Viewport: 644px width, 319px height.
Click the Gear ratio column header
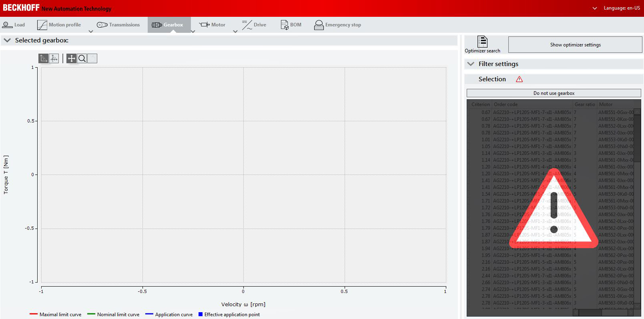coord(585,104)
